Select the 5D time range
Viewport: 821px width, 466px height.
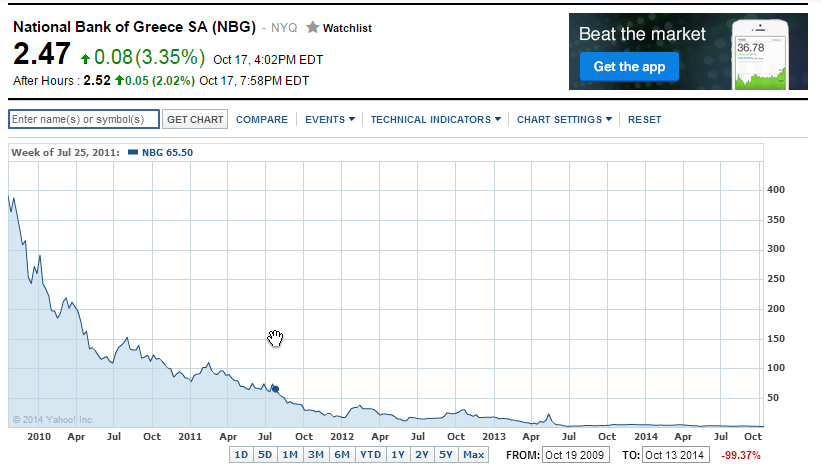[265, 454]
